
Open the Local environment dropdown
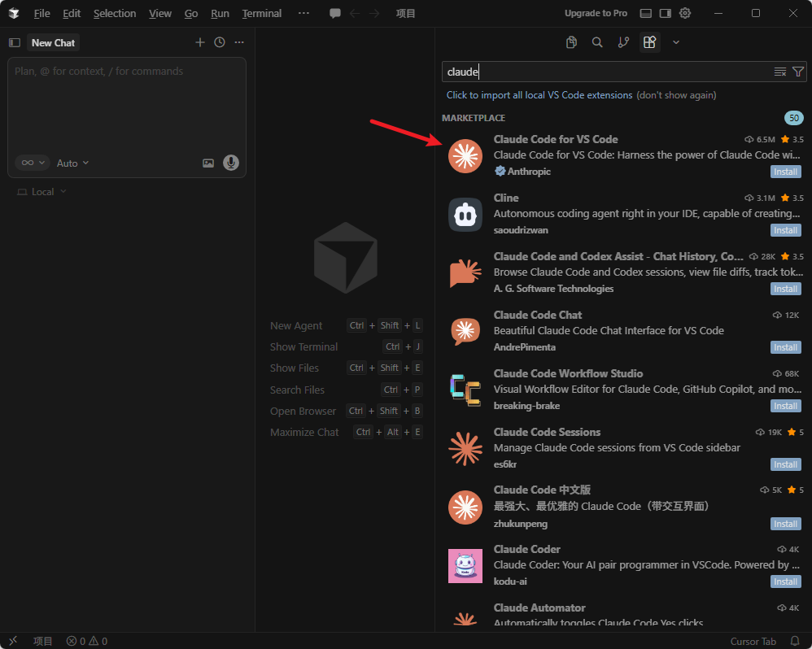(x=41, y=192)
